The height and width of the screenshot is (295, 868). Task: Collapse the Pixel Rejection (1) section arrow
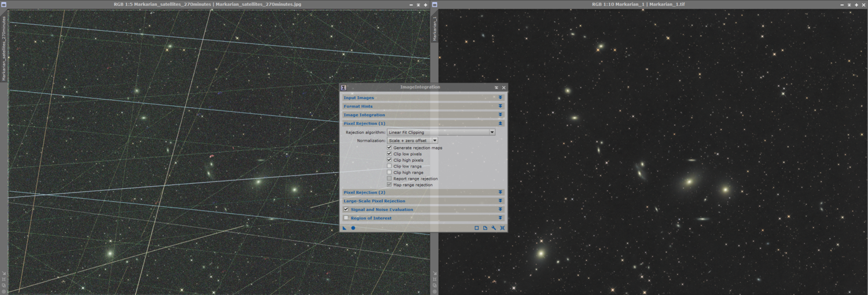pos(501,123)
